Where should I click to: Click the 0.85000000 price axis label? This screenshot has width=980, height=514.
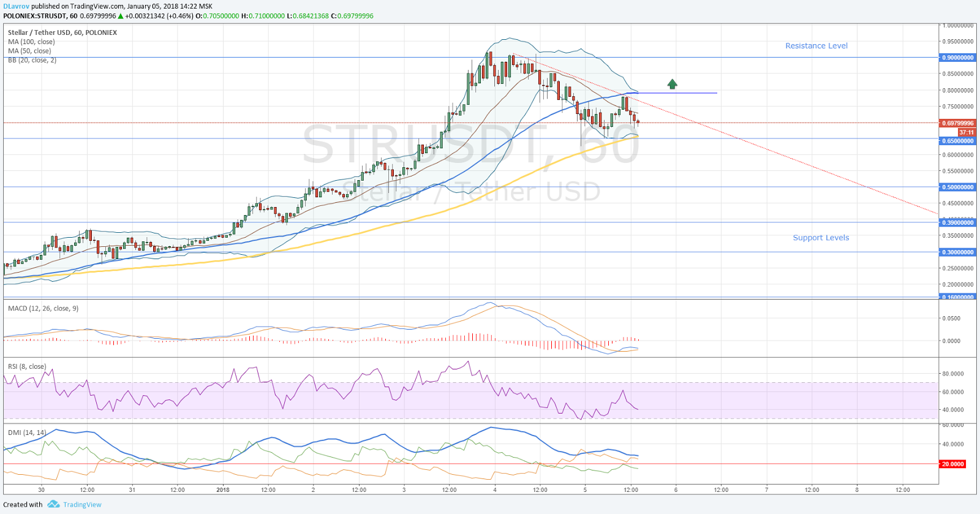click(958, 74)
